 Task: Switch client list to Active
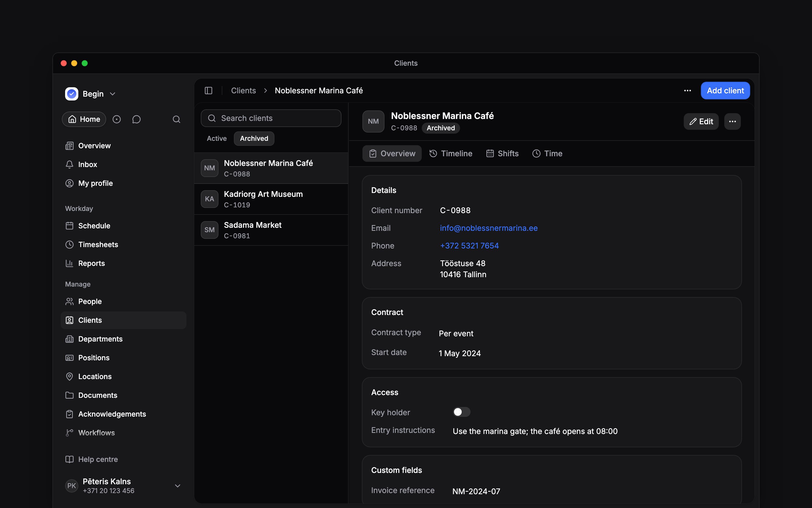coord(217,138)
